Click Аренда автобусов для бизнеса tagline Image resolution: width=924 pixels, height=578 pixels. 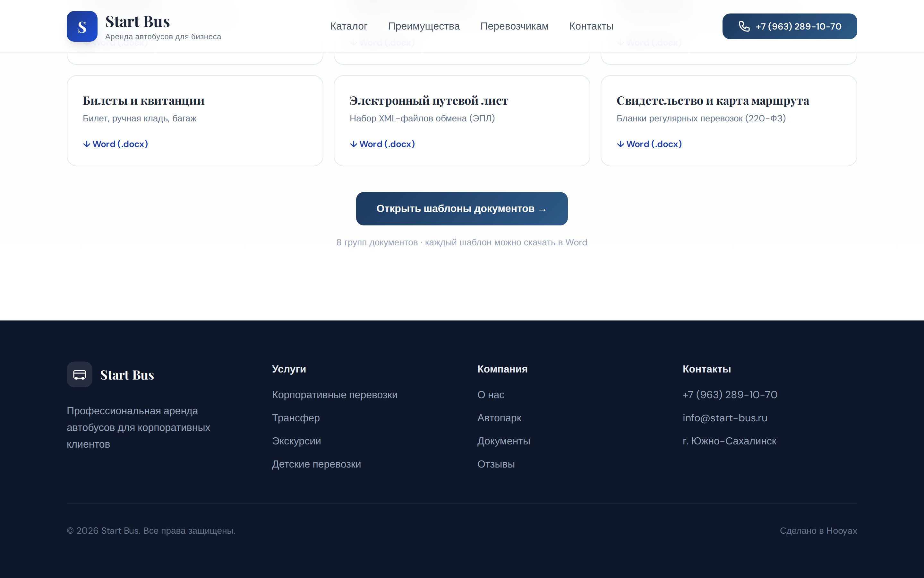click(163, 37)
